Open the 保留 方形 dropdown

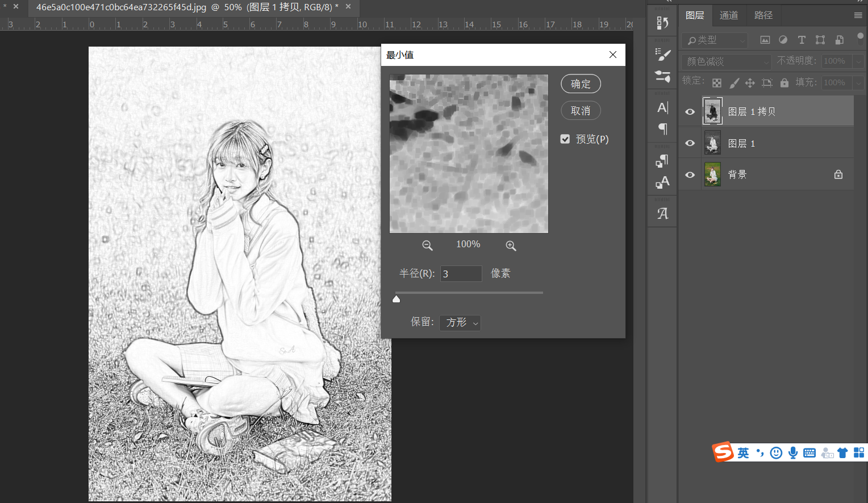(460, 323)
